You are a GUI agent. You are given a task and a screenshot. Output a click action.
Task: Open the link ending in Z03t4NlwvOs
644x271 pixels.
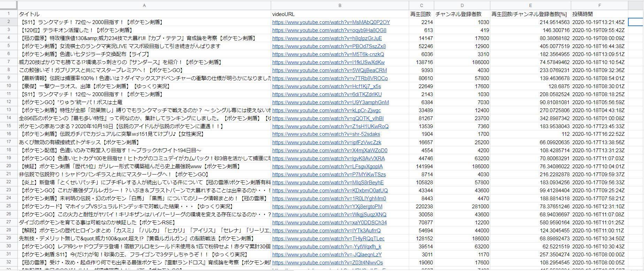(328, 263)
